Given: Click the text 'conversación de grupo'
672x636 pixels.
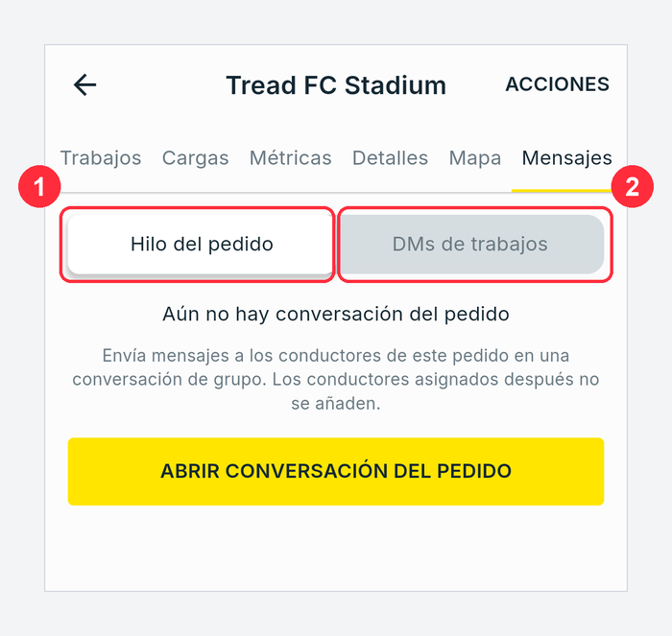Looking at the screenshot, I should tap(170, 380).
